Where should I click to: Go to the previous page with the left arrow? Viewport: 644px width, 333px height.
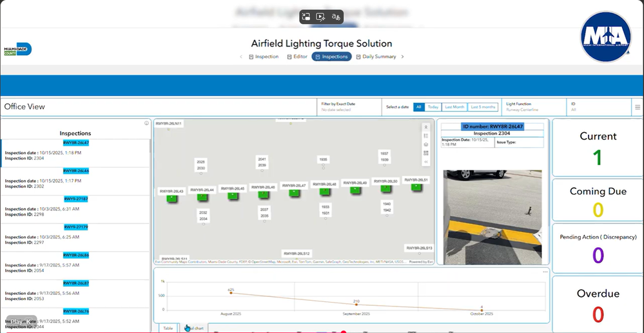click(241, 57)
